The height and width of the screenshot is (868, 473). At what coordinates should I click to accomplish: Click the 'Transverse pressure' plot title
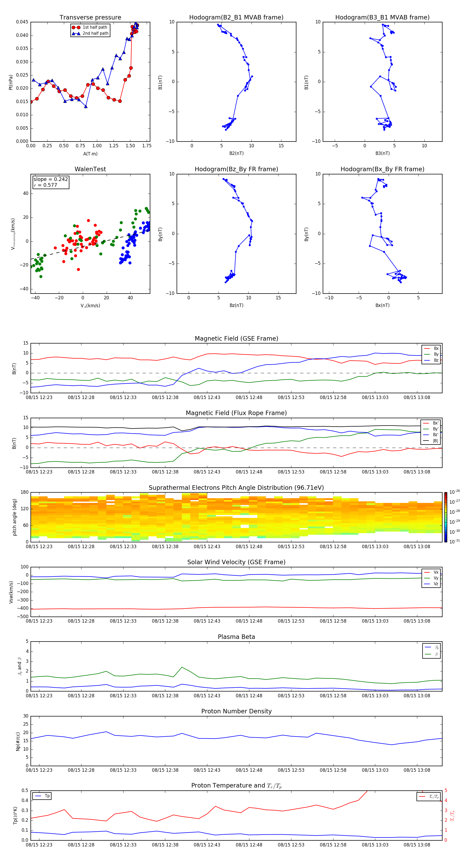coord(90,18)
